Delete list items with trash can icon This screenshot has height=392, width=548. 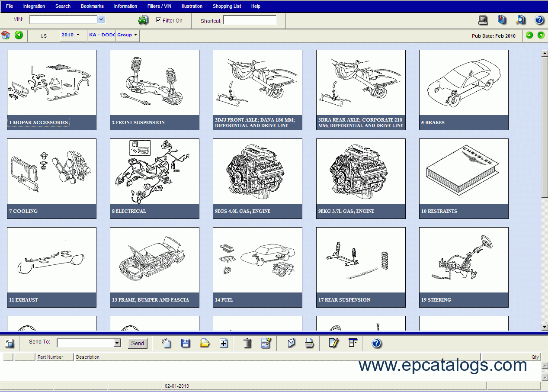247,343
